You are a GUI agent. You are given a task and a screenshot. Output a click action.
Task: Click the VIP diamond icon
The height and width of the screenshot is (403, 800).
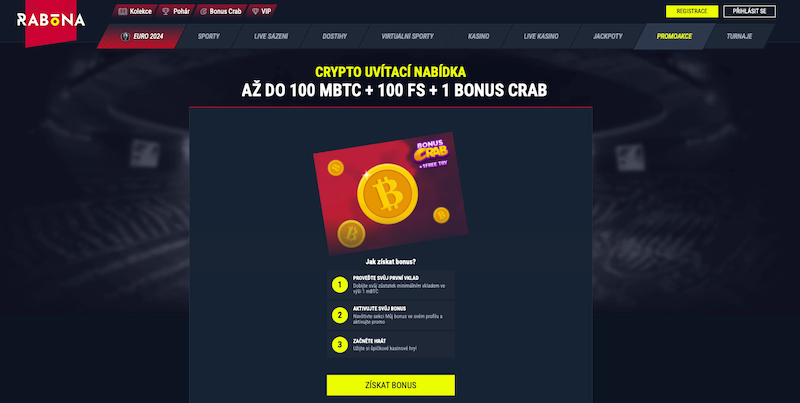click(256, 11)
